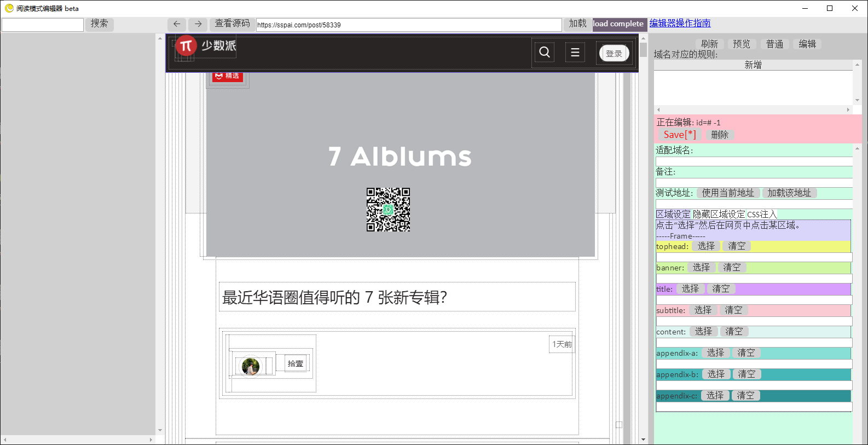Click 清空 for tophead region
Screen dimensions: 868x445
pos(737,246)
